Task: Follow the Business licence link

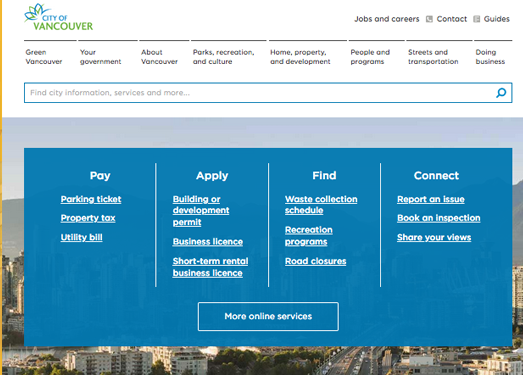Action: point(208,242)
